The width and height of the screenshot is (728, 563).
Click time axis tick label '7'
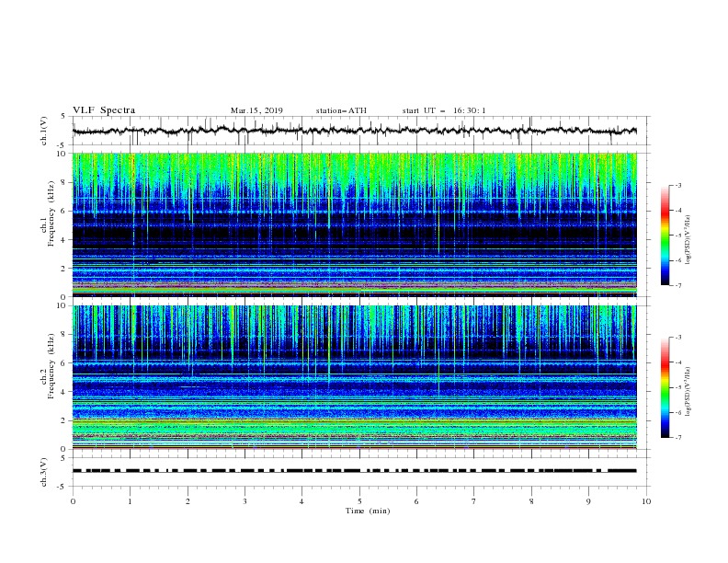pos(474,501)
